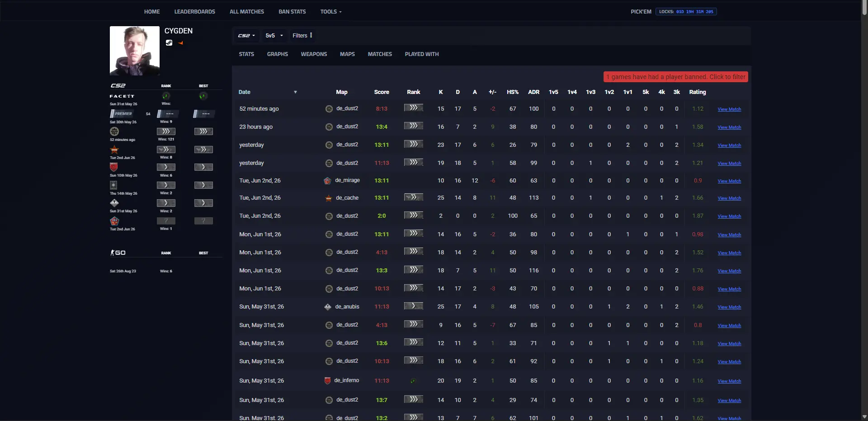Expand the TOOLS menu in the top navigation

(331, 12)
